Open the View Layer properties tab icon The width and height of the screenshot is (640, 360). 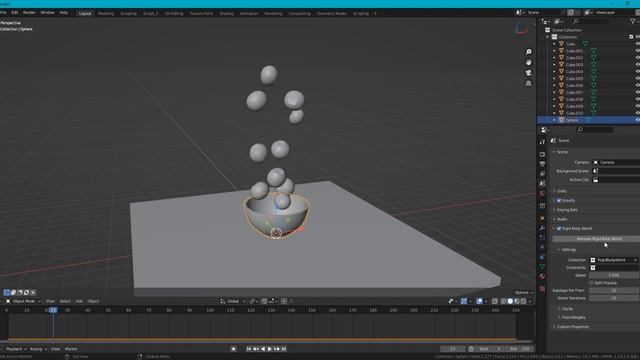tap(542, 174)
